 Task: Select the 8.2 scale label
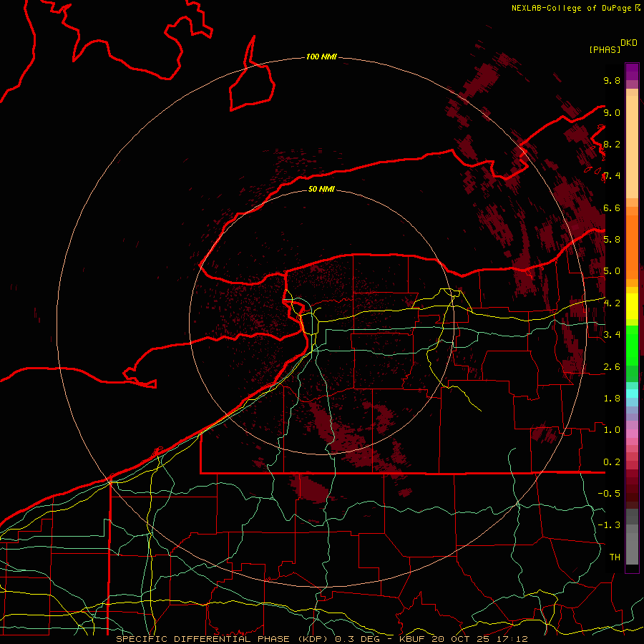pos(612,144)
